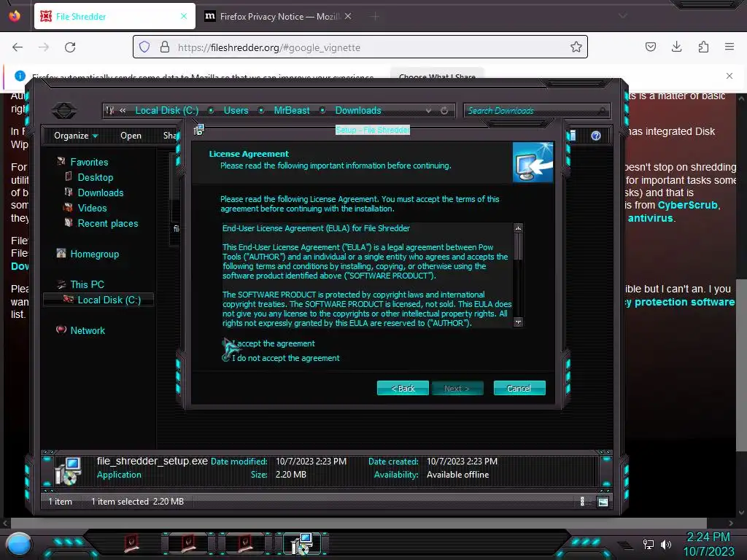
Task: Click the Next button in Setup
Action: pyautogui.click(x=457, y=388)
